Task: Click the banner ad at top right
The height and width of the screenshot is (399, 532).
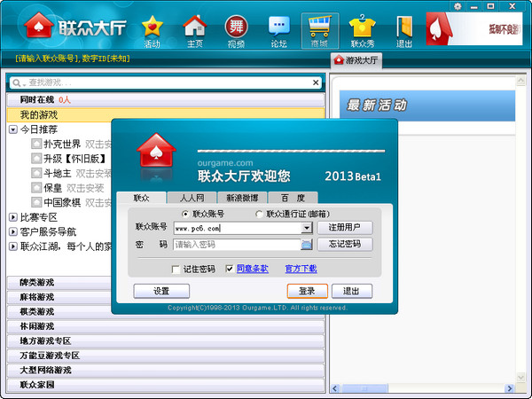Action: [x=474, y=29]
